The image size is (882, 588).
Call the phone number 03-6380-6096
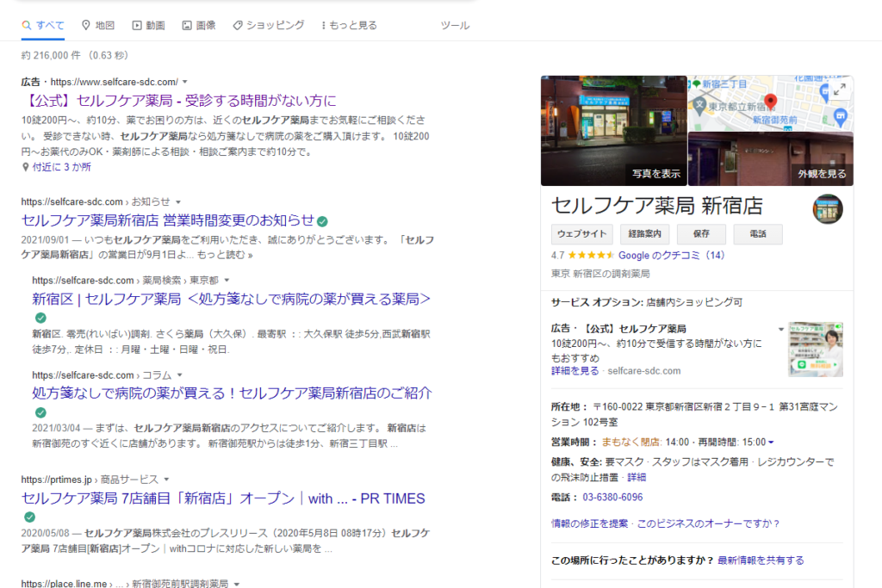(x=612, y=498)
